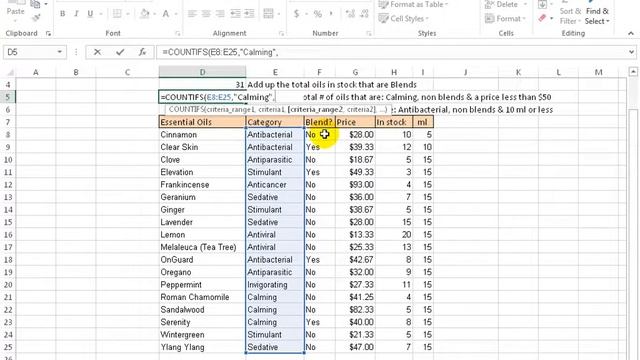Confirm formula with the checkmark icon
Screen dimensions: 640x360
120,52
